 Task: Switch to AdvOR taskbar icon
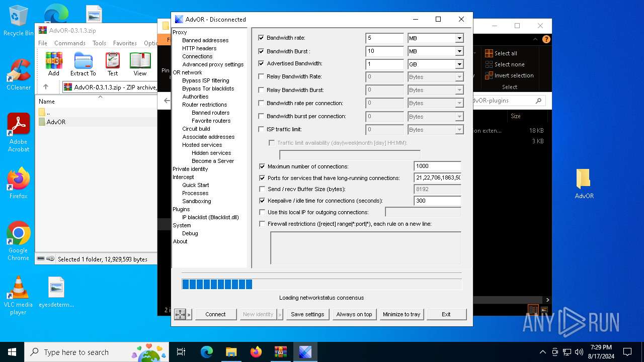305,352
